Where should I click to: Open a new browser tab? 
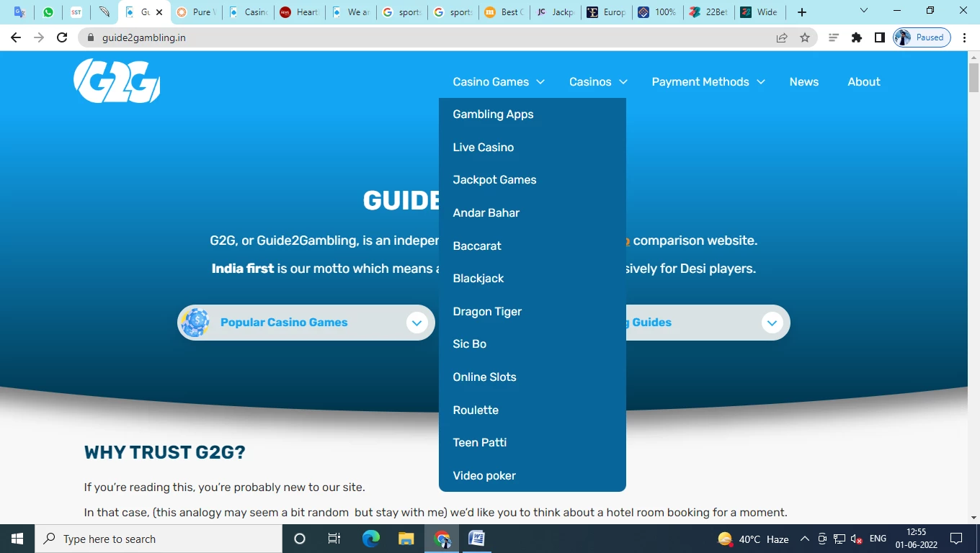coord(802,12)
